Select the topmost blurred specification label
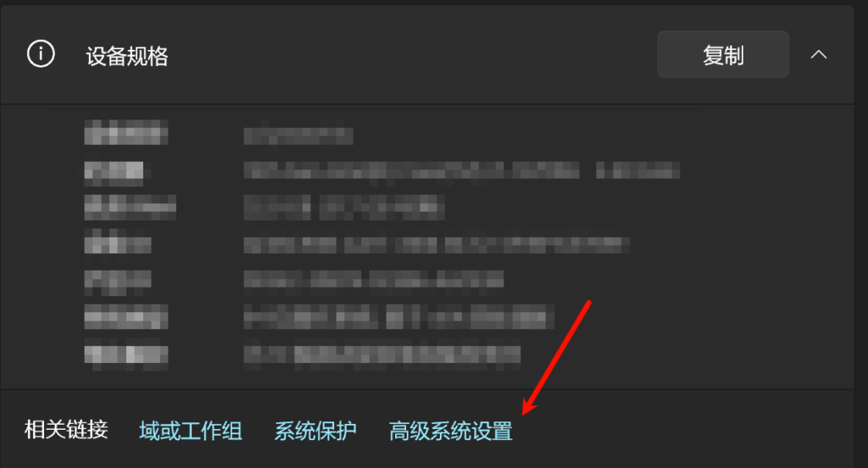 coord(126,132)
